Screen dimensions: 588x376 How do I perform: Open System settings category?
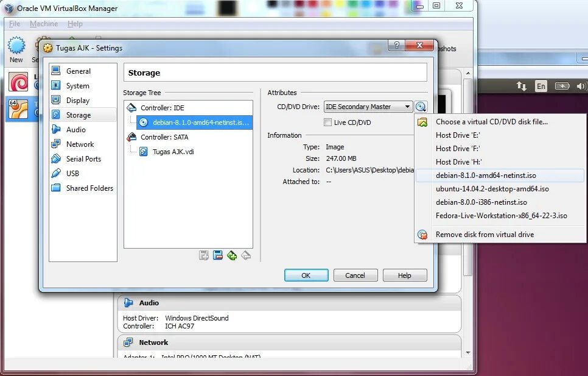click(x=83, y=85)
